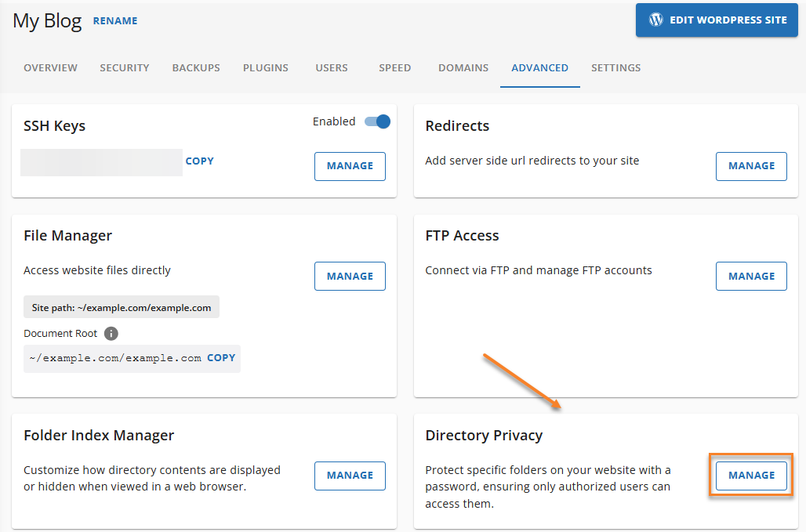Manage FTP Access accounts
The image size is (806, 532).
[x=750, y=276]
